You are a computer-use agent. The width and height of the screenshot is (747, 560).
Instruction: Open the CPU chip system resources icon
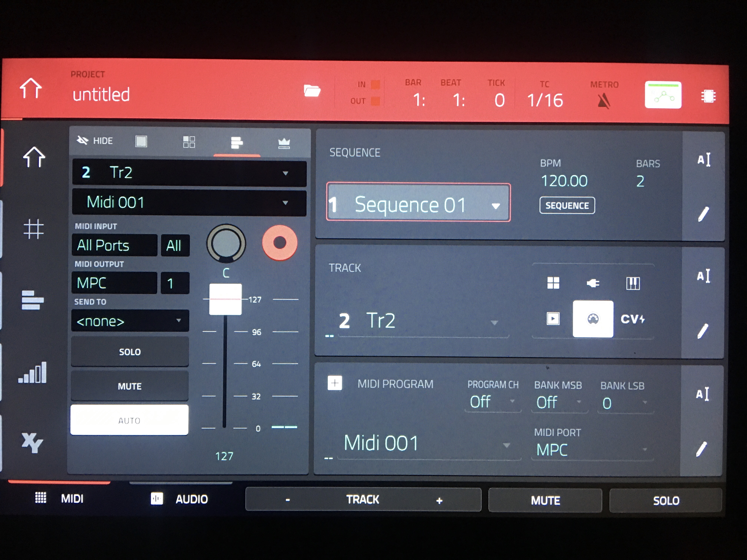point(708,96)
